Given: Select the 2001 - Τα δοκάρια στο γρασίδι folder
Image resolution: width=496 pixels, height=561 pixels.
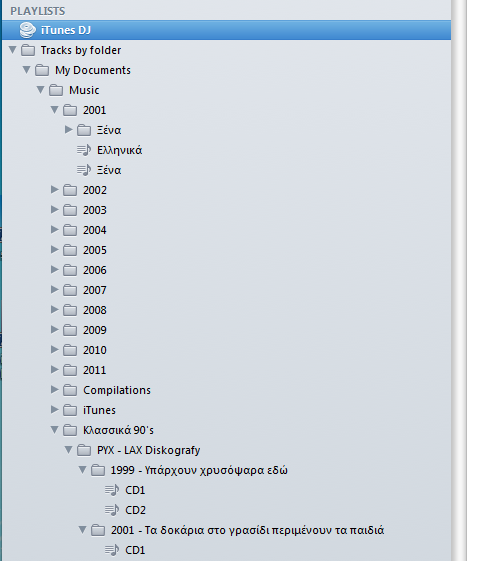Looking at the screenshot, I should point(247,530).
